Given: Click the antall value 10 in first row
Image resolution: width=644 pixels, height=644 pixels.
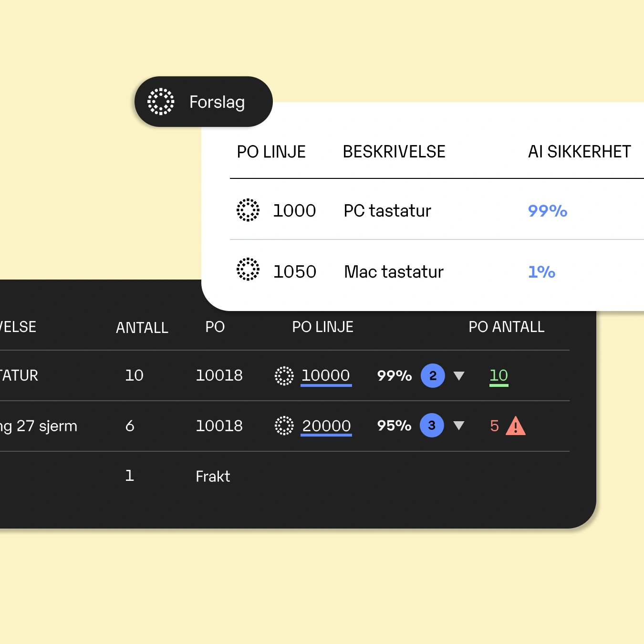Looking at the screenshot, I should click(134, 375).
